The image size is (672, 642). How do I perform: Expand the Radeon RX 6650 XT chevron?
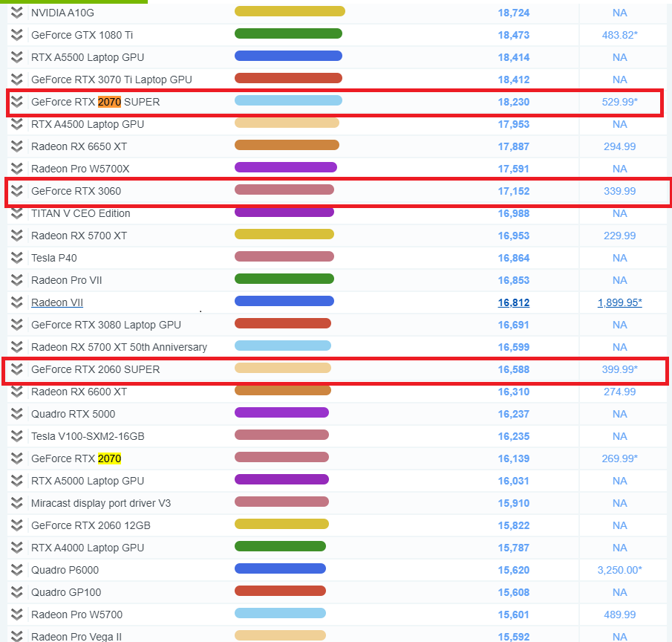click(x=17, y=146)
